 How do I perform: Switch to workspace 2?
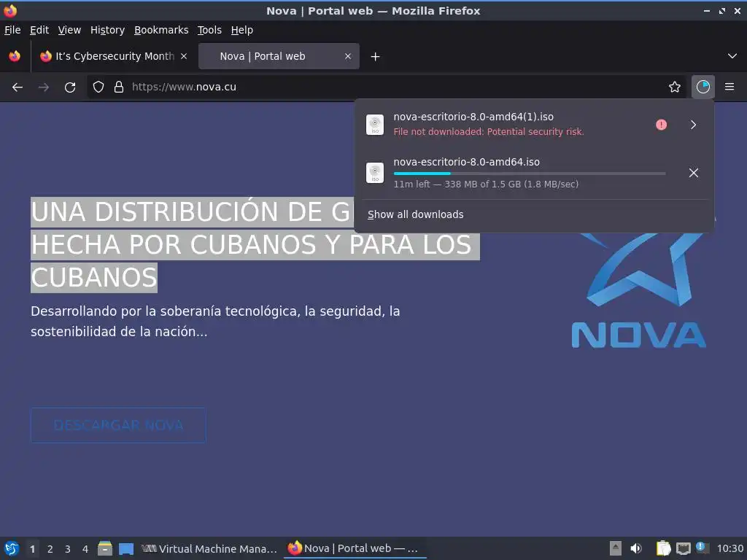pos(50,549)
